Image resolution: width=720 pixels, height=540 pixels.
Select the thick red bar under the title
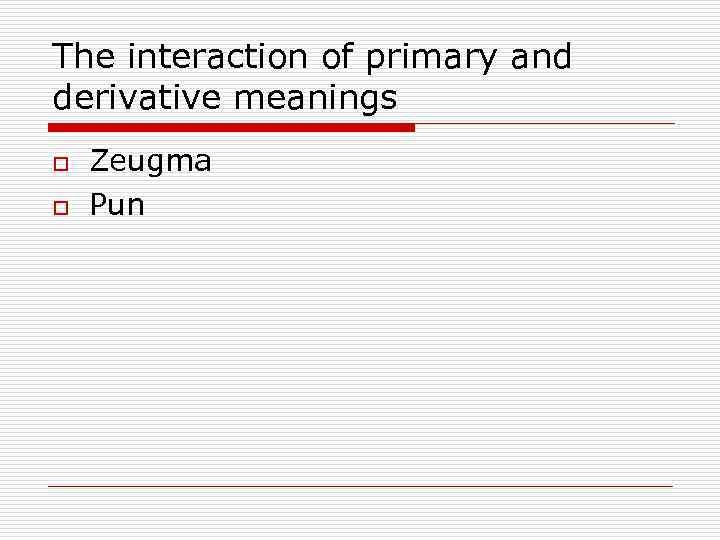pos(231,127)
